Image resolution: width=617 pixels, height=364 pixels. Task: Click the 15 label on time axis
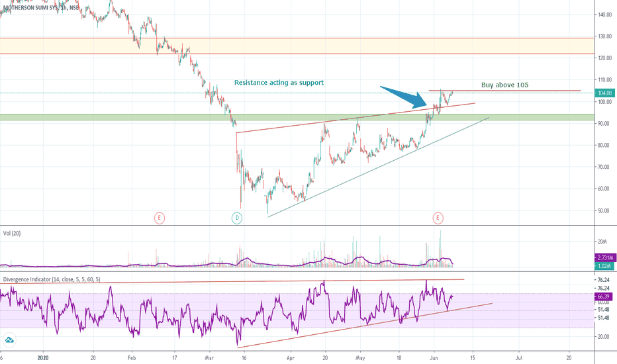click(473, 358)
